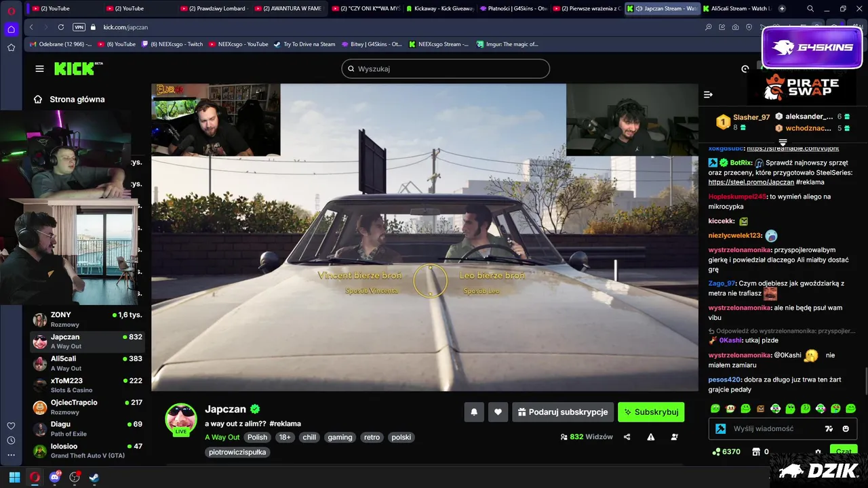This screenshot has height=488, width=868.
Task: Open OjciecTrapcio channel in sidebar
Action: (87, 407)
